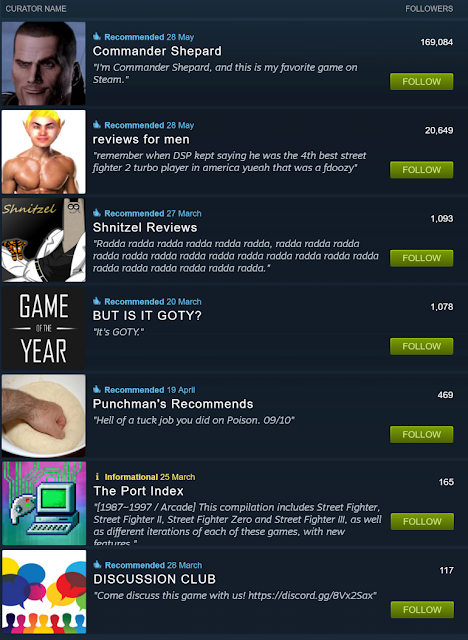Sort by the FOLLOWERS column header

click(x=429, y=9)
